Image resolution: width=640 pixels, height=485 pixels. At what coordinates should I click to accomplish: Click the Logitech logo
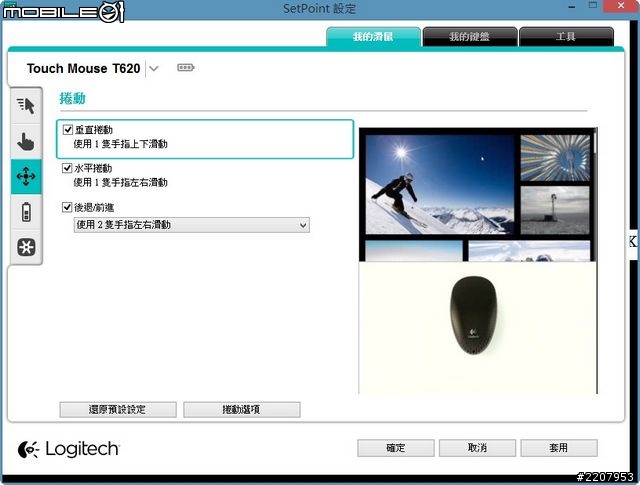pyautogui.click(x=69, y=449)
